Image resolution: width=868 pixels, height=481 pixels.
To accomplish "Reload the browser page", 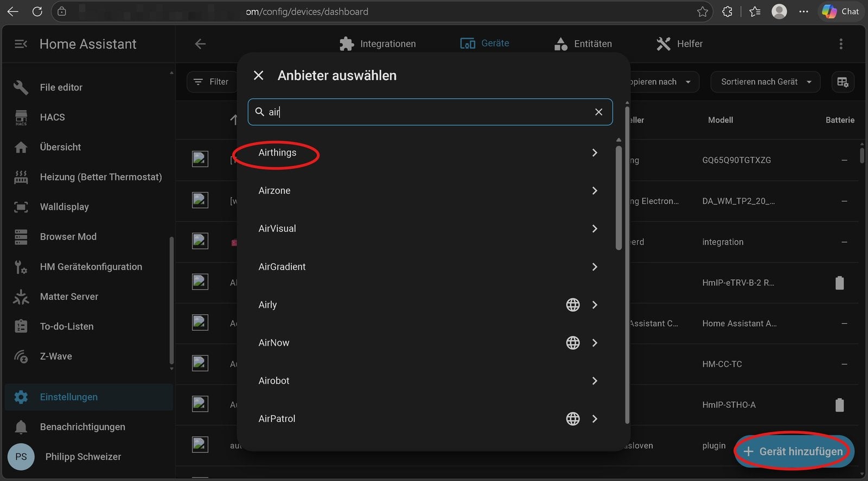I will (37, 11).
